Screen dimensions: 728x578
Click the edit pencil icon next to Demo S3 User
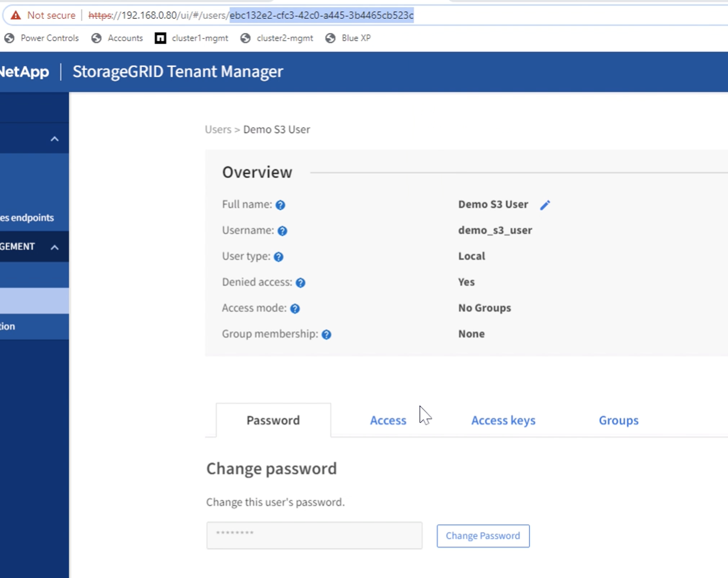click(545, 204)
